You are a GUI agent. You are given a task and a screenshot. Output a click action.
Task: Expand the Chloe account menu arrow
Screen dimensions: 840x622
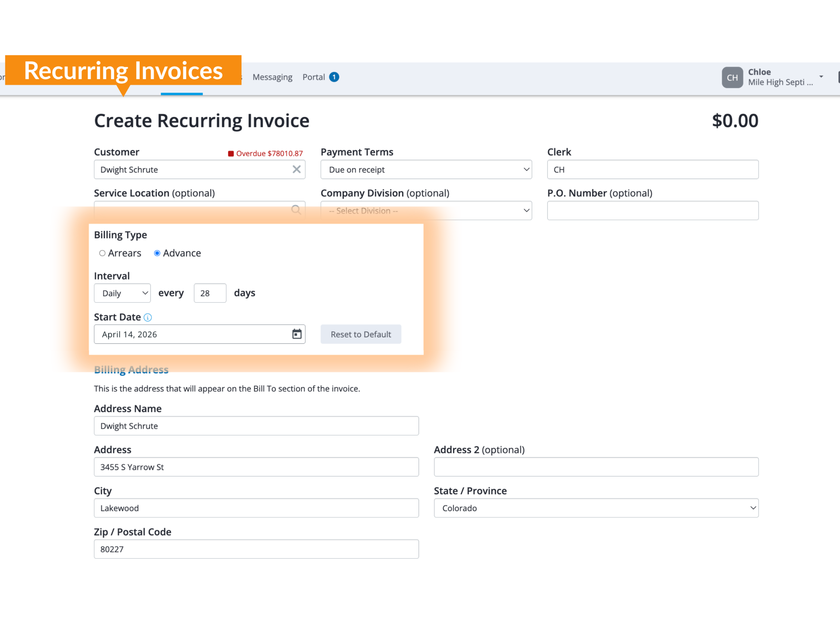(x=821, y=77)
